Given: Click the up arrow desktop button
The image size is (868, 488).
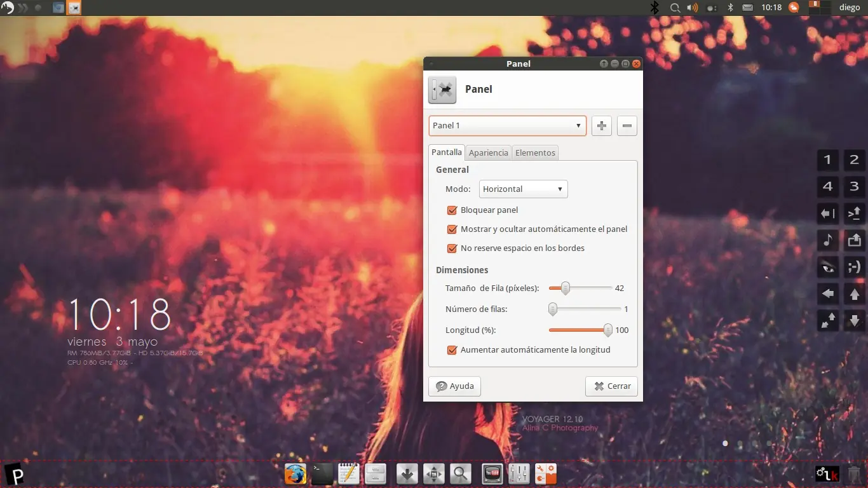Looking at the screenshot, I should pos(854,294).
